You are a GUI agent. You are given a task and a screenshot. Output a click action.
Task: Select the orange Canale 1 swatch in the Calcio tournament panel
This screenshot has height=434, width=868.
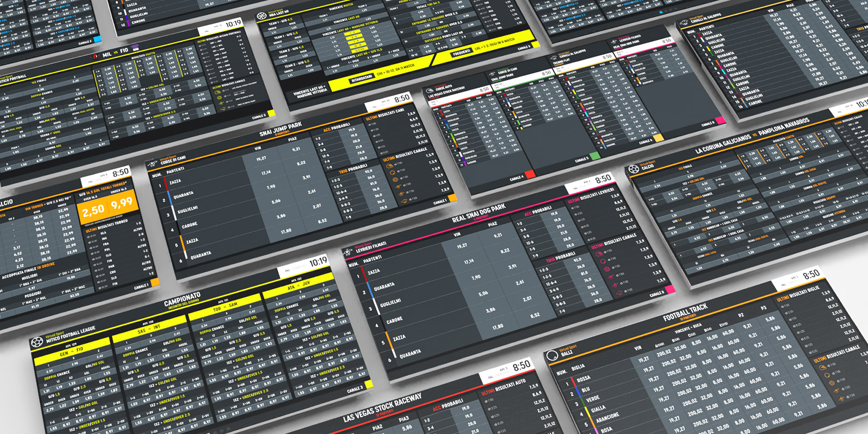[x=155, y=282]
